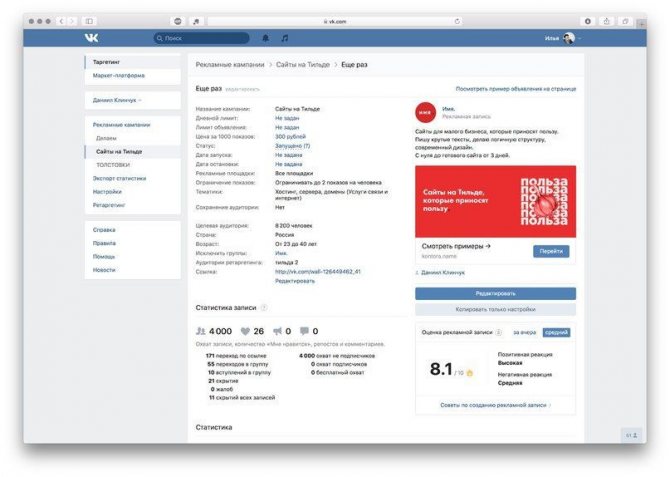
Task: Focus the VK search field
Action: click(202, 38)
